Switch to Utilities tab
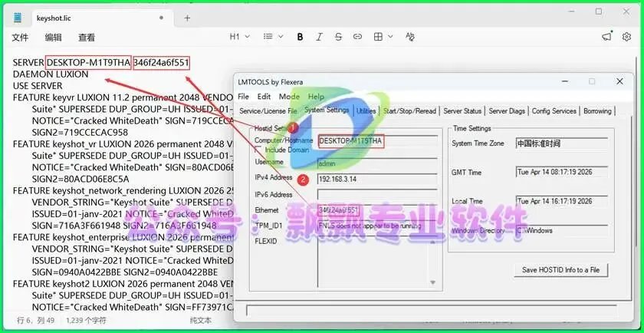 366,111
